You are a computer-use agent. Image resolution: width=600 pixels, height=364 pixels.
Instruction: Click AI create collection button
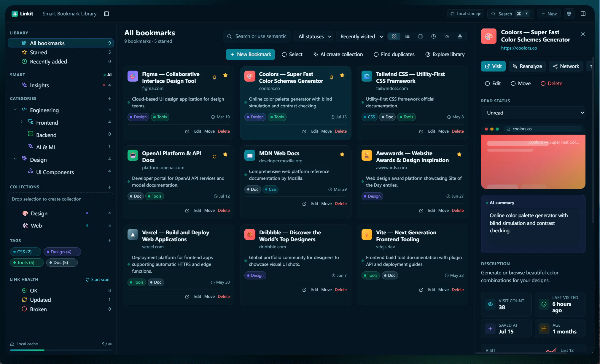coord(338,54)
